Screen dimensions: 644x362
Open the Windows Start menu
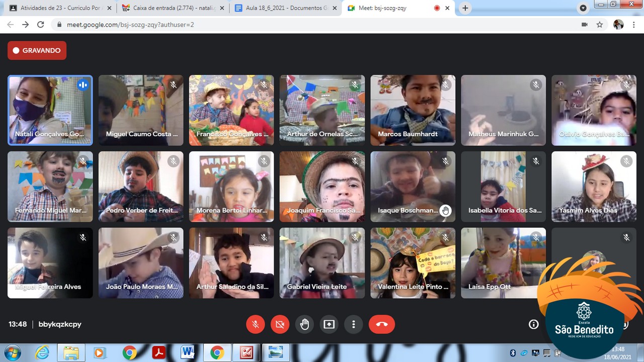pyautogui.click(x=12, y=352)
